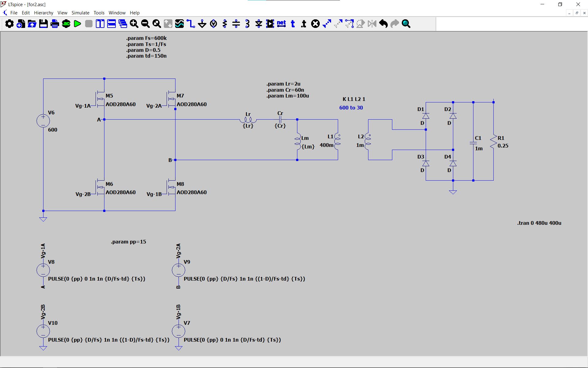The height and width of the screenshot is (368, 588).
Task: Select the resistor R1
Action: pyautogui.click(x=493, y=142)
